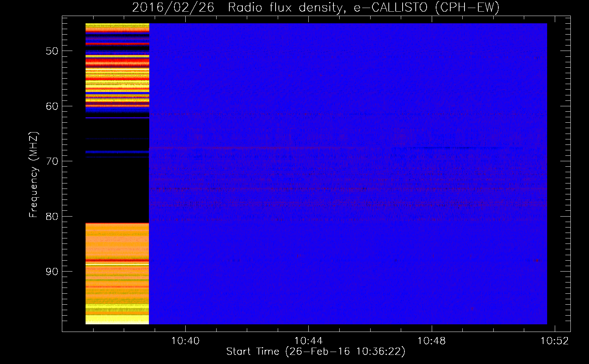
Task: Click the 'Start Time (26-Feb-16 10:36:22)' label
Action: click(x=316, y=352)
